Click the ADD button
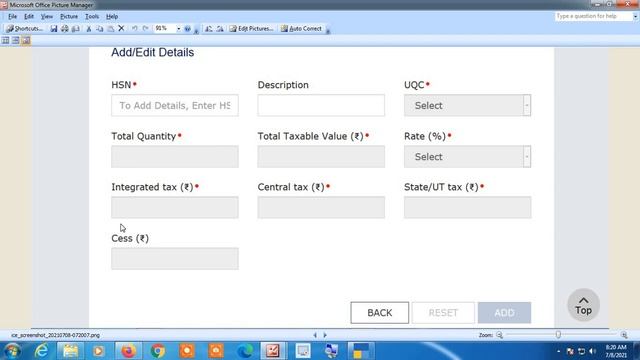Screen dimensions: 640x360 (x=504, y=313)
